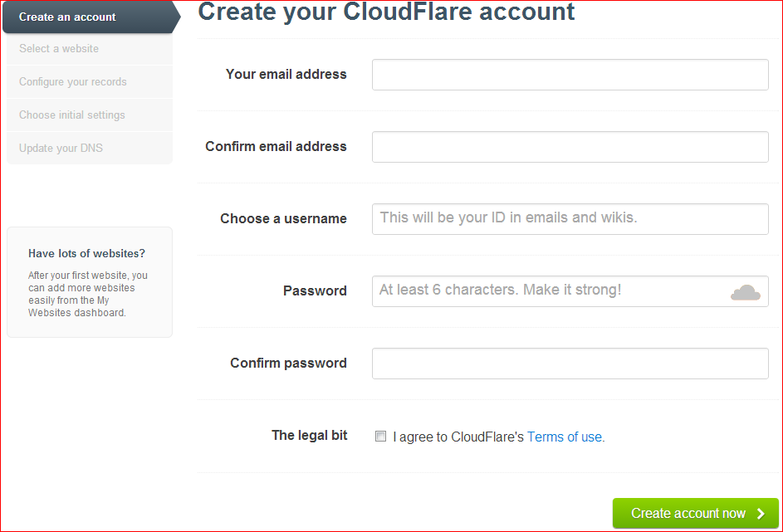Click the Have lots of websites? heading
The image size is (783, 532).
[x=86, y=254]
